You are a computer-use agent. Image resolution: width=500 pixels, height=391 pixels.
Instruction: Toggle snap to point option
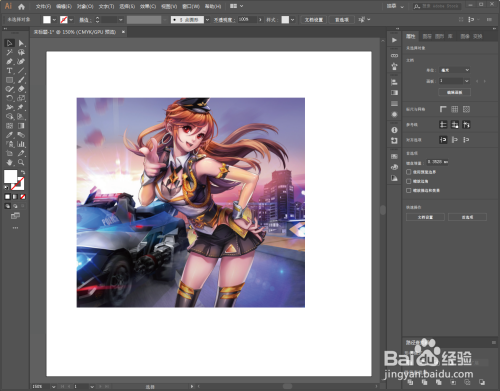click(443, 140)
